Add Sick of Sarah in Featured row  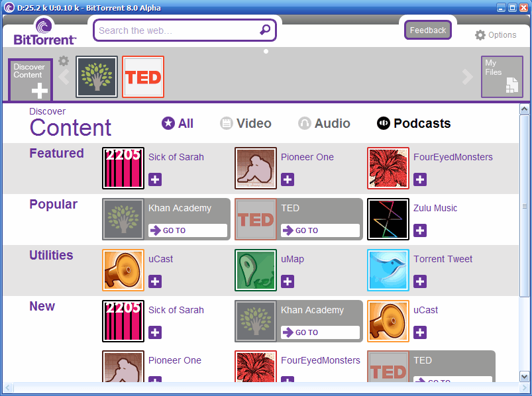coord(155,179)
